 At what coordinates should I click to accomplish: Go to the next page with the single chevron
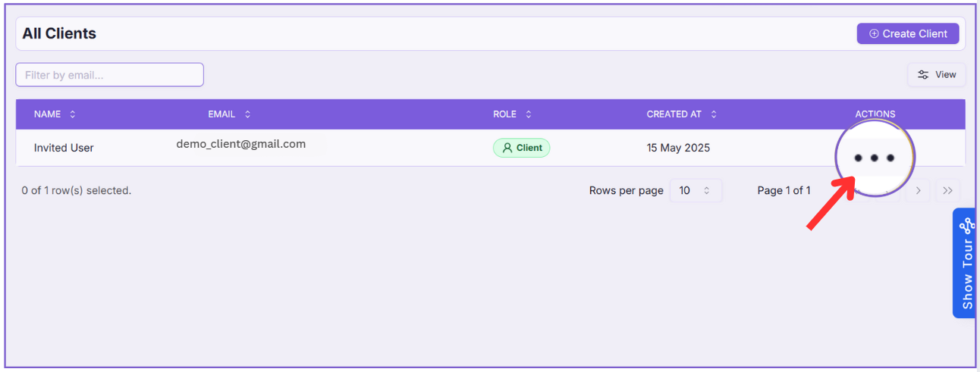pyautogui.click(x=918, y=191)
